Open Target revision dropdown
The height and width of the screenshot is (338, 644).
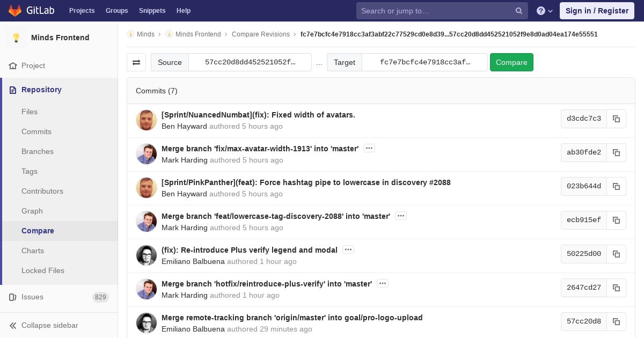(x=425, y=62)
